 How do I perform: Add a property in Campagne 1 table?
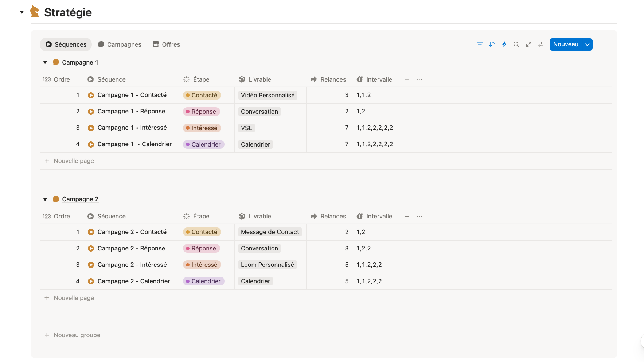pyautogui.click(x=407, y=79)
